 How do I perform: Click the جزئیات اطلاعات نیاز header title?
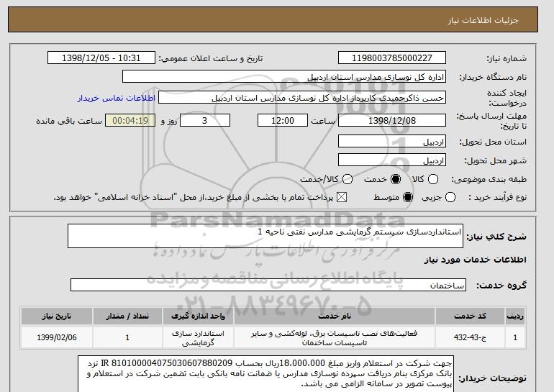click(483, 20)
